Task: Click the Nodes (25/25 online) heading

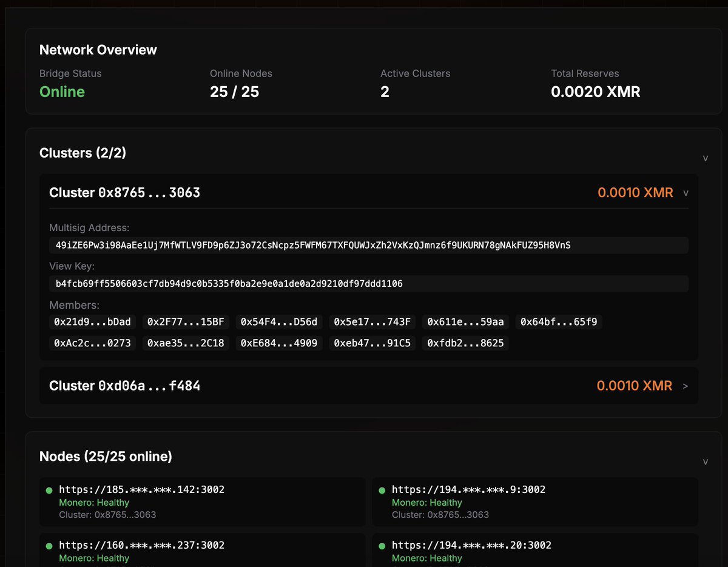Action: tap(106, 456)
